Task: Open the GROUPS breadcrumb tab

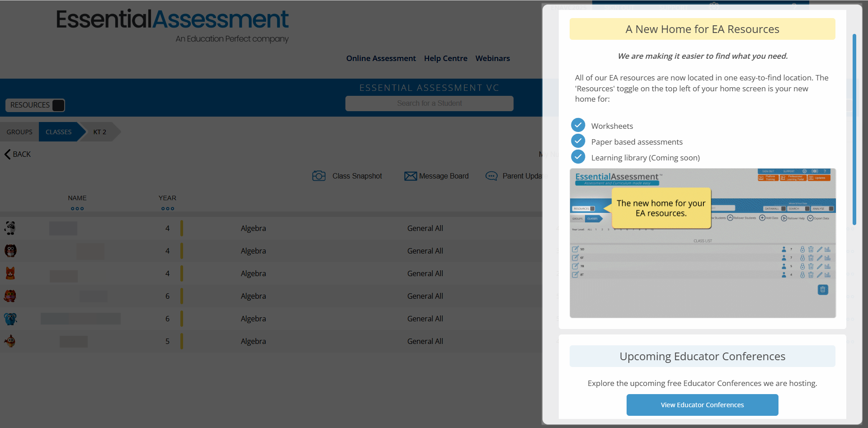Action: [x=19, y=132]
